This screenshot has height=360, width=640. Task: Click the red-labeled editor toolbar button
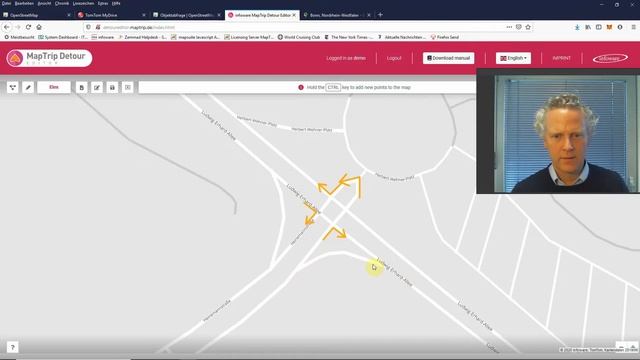coord(54,87)
